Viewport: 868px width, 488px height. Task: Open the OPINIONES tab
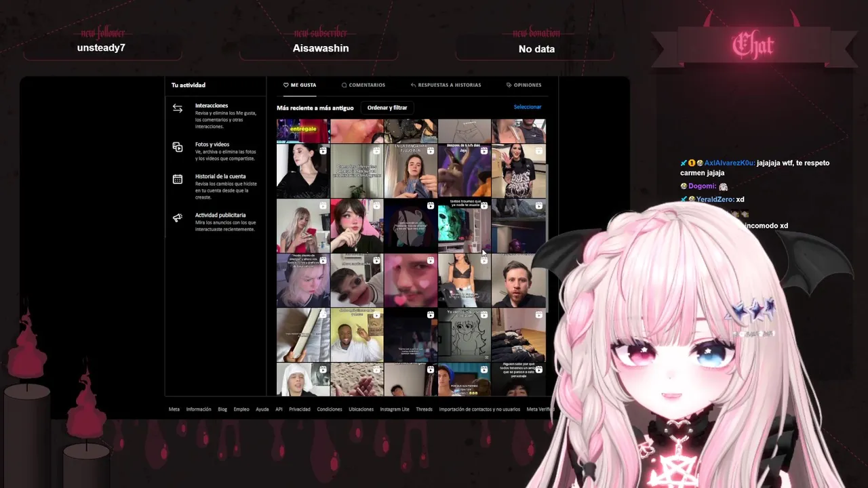[x=524, y=85]
